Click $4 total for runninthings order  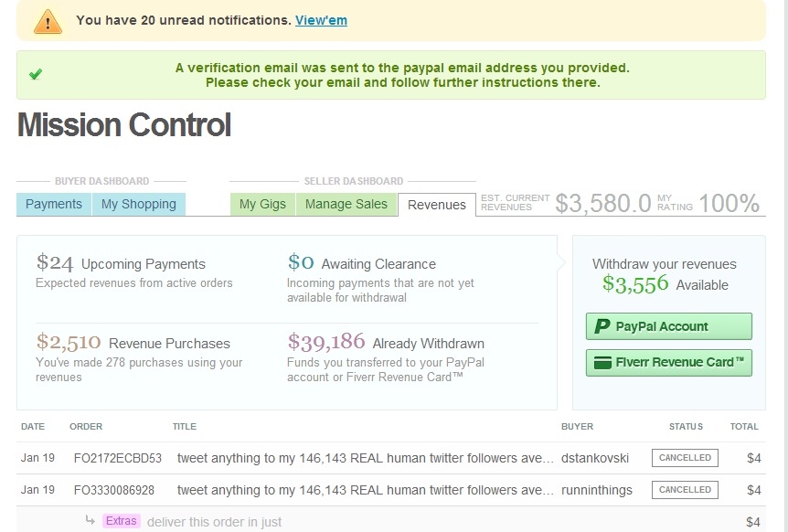pos(754,490)
